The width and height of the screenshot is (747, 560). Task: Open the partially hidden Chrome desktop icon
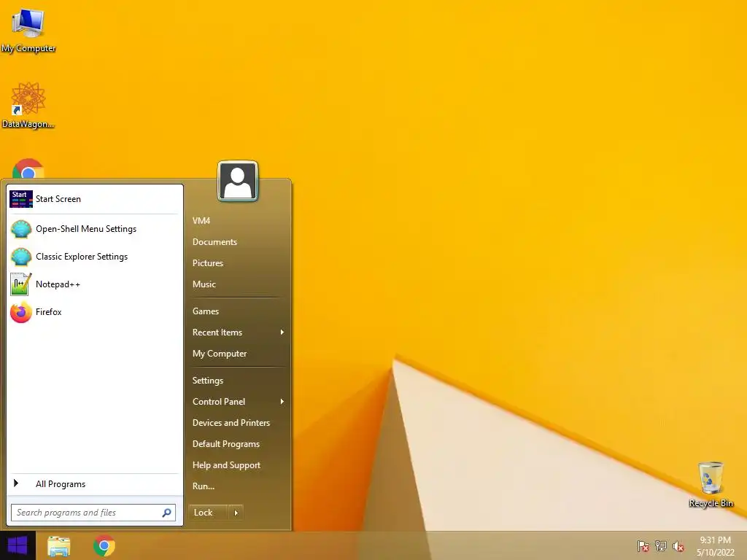[x=28, y=168]
